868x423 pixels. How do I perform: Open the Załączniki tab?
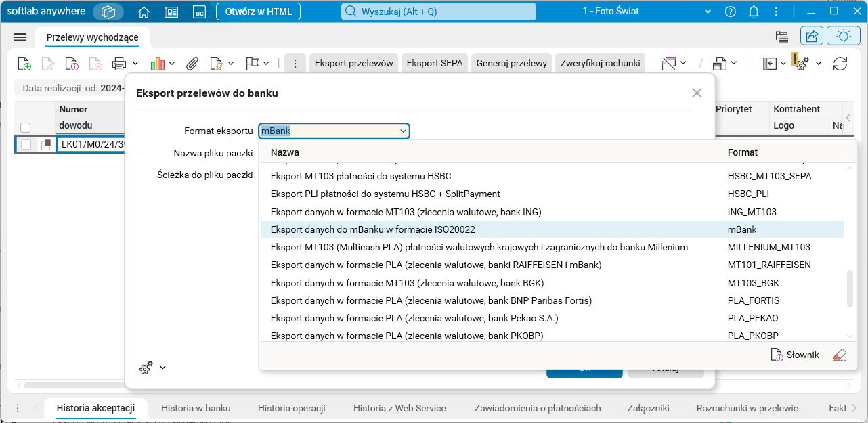point(648,408)
